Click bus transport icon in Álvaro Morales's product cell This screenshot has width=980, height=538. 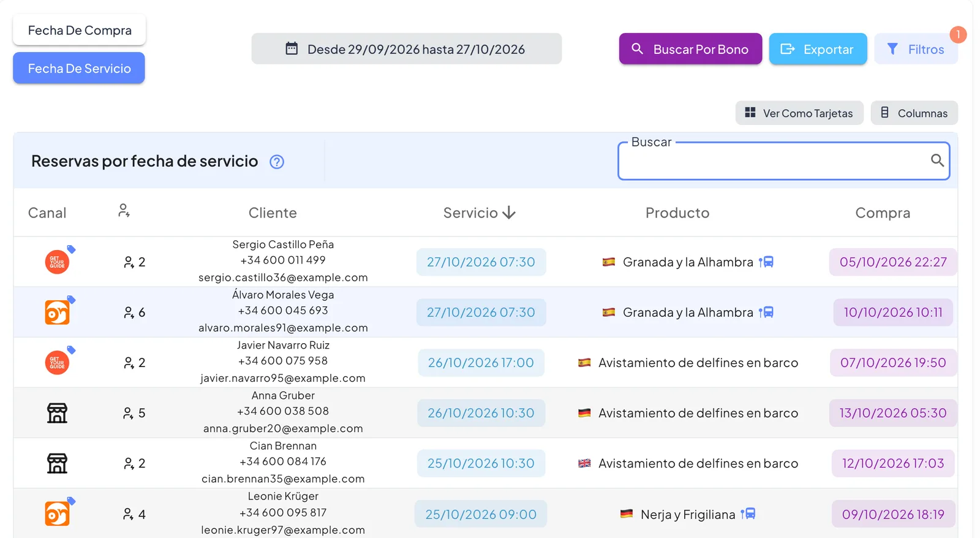point(766,313)
